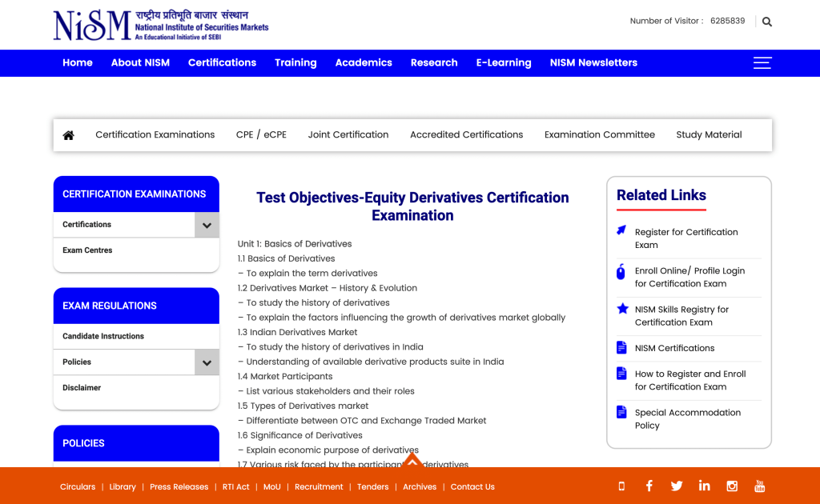Screen dimensions: 820x504
Task: Open Press Releases in the footer
Action: tap(179, 486)
